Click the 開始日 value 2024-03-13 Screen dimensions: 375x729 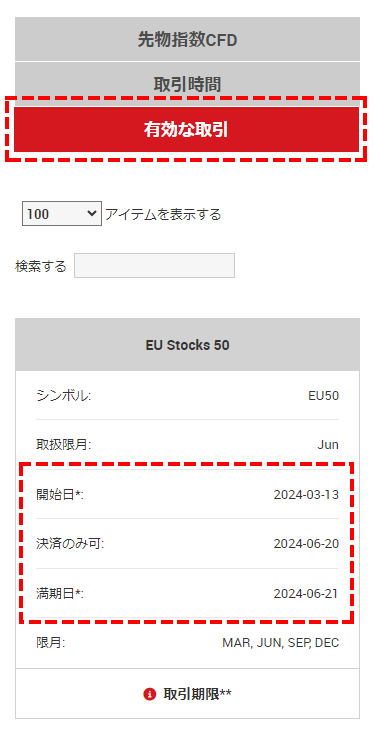click(306, 495)
